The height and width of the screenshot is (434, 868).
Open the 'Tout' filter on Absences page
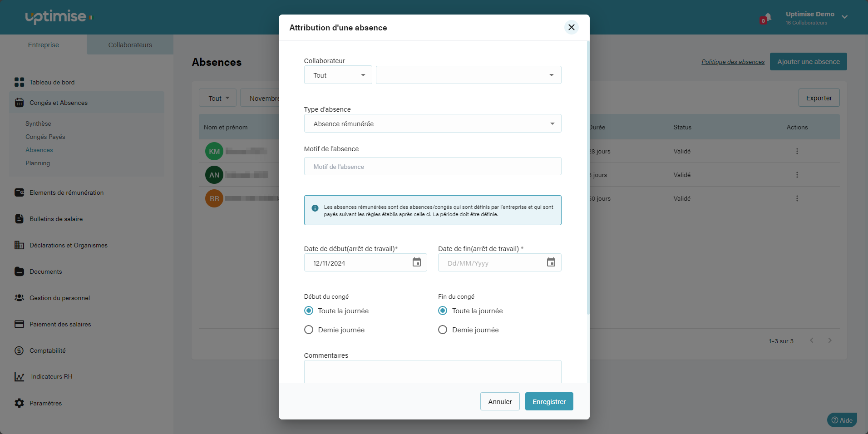(218, 98)
